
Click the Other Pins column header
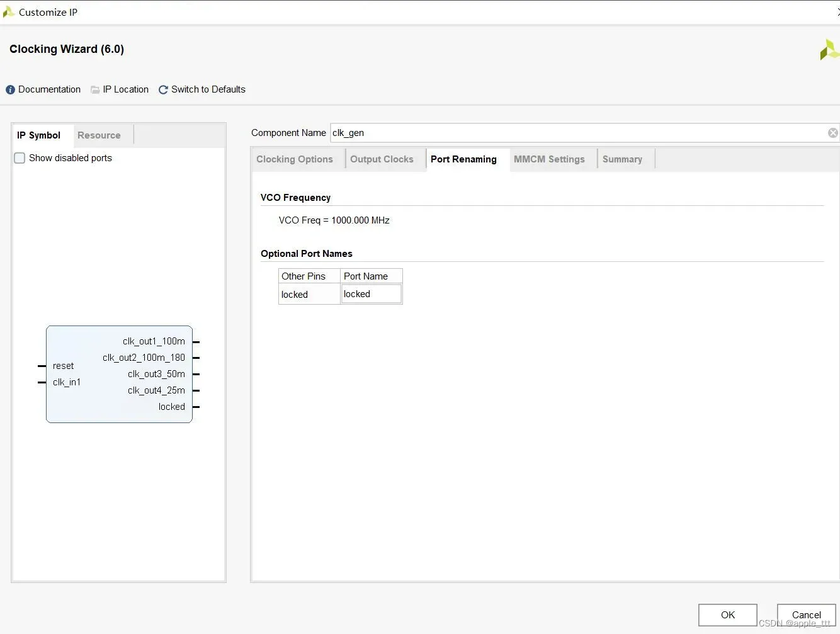pyautogui.click(x=309, y=276)
